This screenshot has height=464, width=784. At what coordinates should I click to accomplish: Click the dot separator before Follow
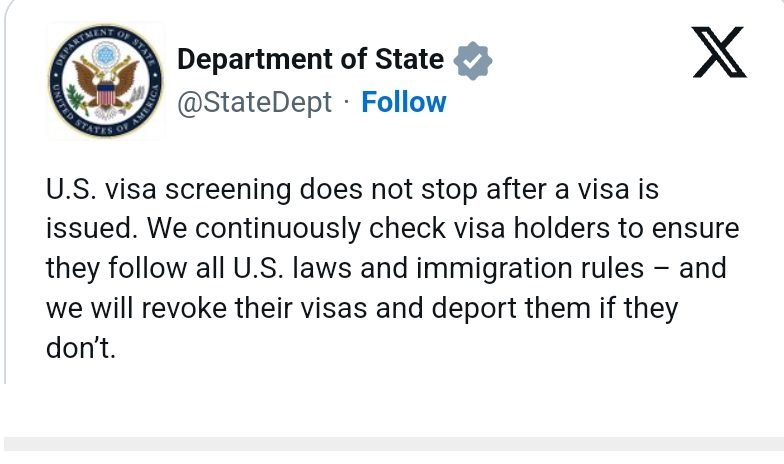(x=346, y=102)
